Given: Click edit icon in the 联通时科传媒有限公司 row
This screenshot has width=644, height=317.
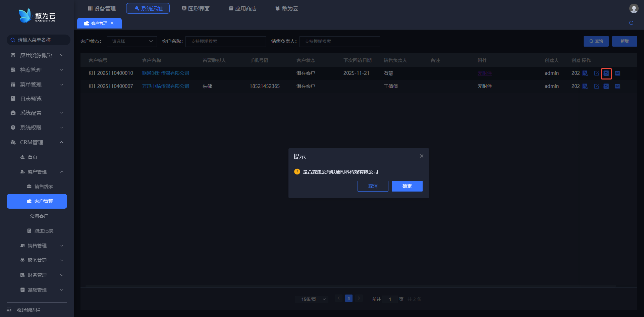Looking at the screenshot, I should pos(596,73).
